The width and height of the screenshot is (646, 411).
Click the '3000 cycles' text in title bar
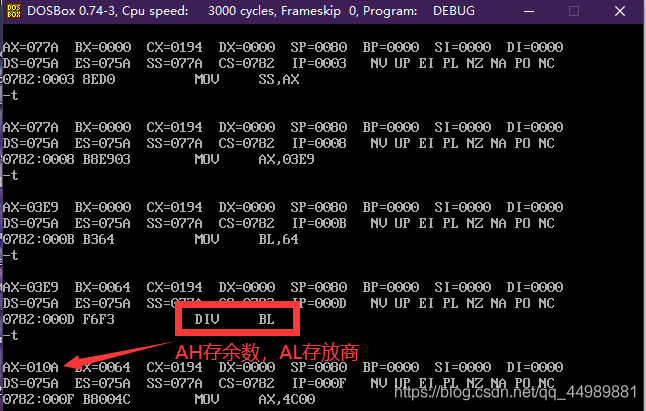click(x=241, y=11)
